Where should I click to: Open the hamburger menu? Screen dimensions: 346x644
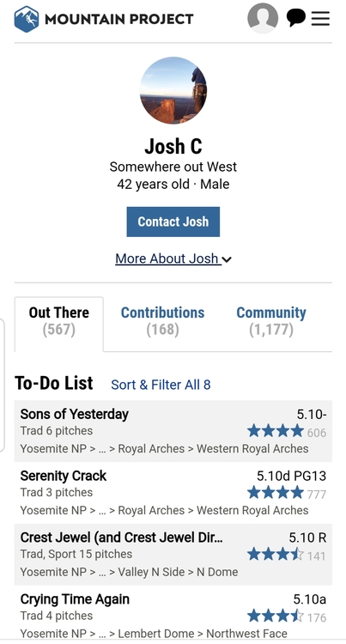click(320, 19)
